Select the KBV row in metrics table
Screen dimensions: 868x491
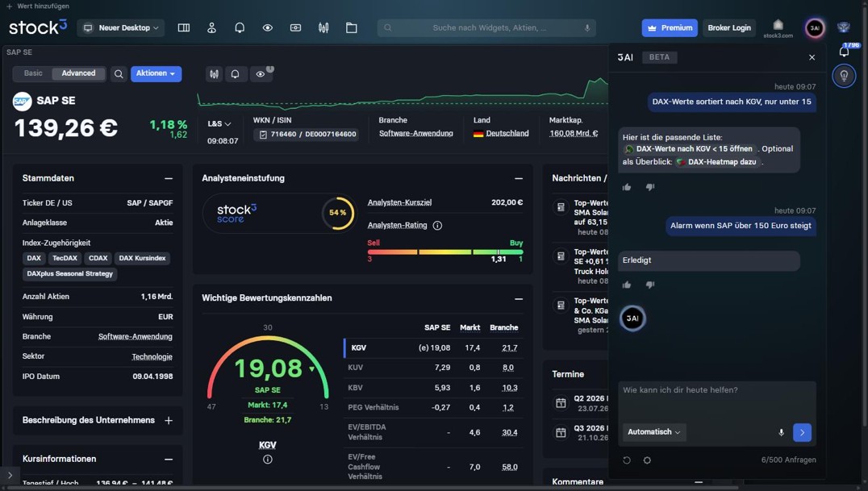point(432,388)
